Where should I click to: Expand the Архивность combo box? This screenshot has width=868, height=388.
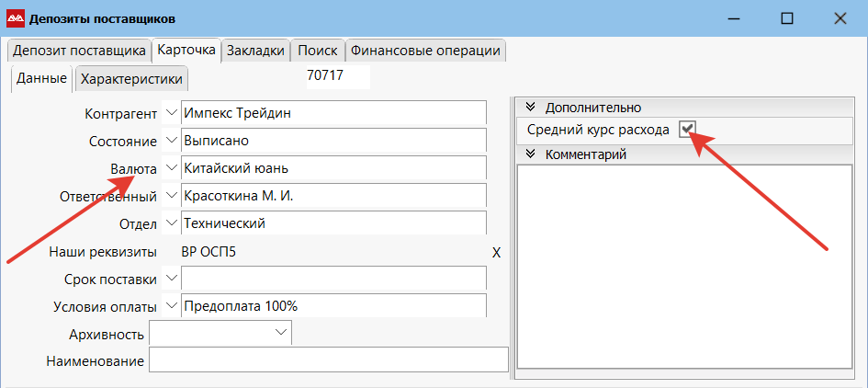281,334
